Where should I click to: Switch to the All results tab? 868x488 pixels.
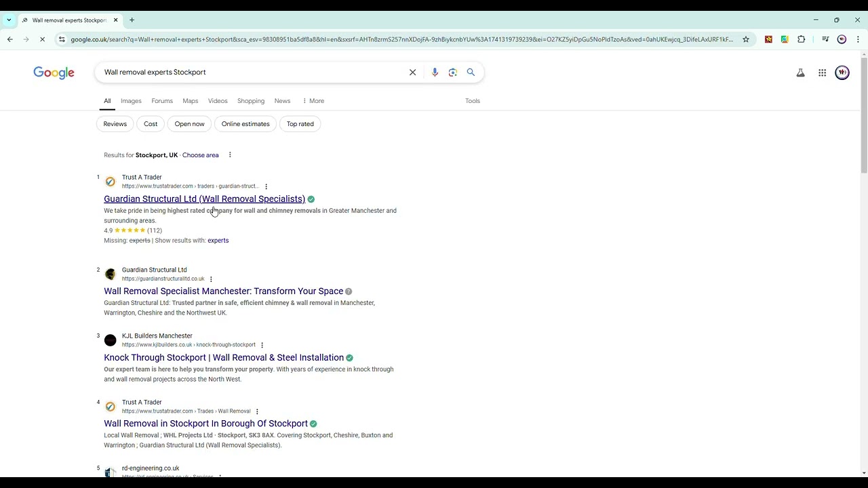(107, 101)
